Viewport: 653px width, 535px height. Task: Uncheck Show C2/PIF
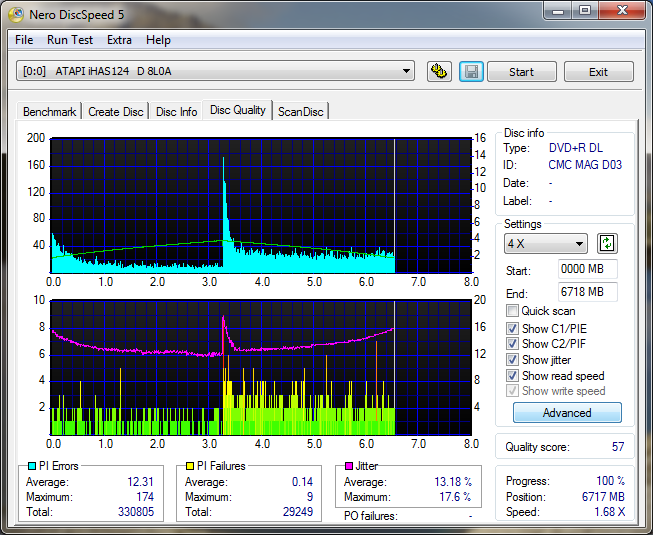[x=512, y=343]
